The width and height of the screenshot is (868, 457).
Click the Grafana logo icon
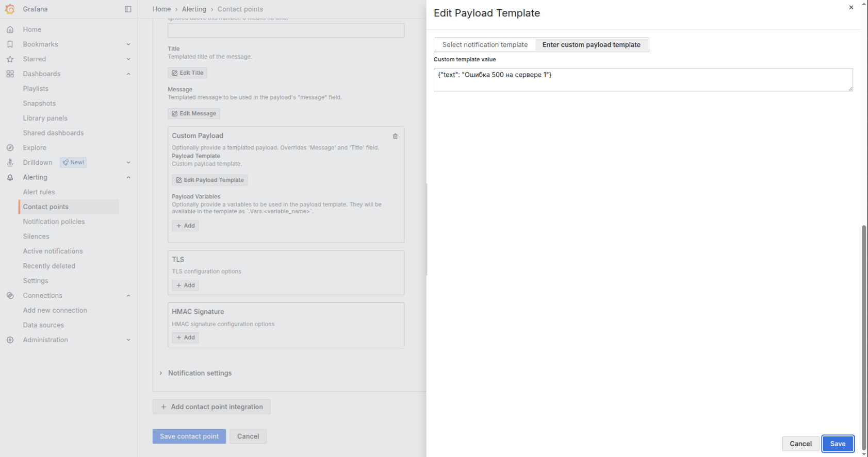coord(10,9)
